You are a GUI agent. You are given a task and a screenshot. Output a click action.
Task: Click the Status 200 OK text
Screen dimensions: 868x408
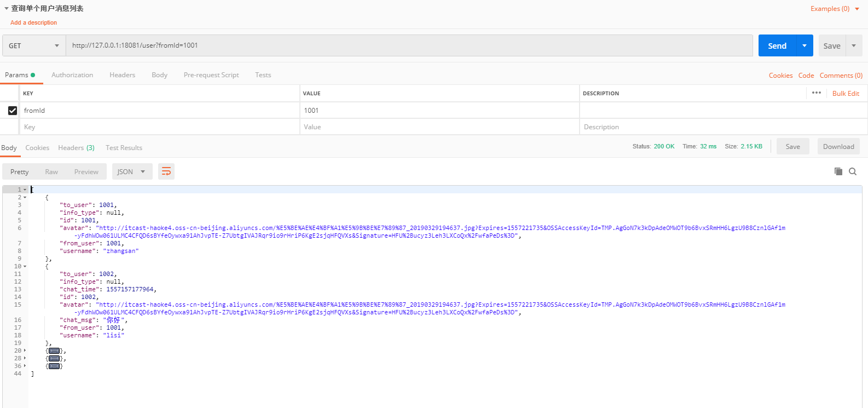653,146
